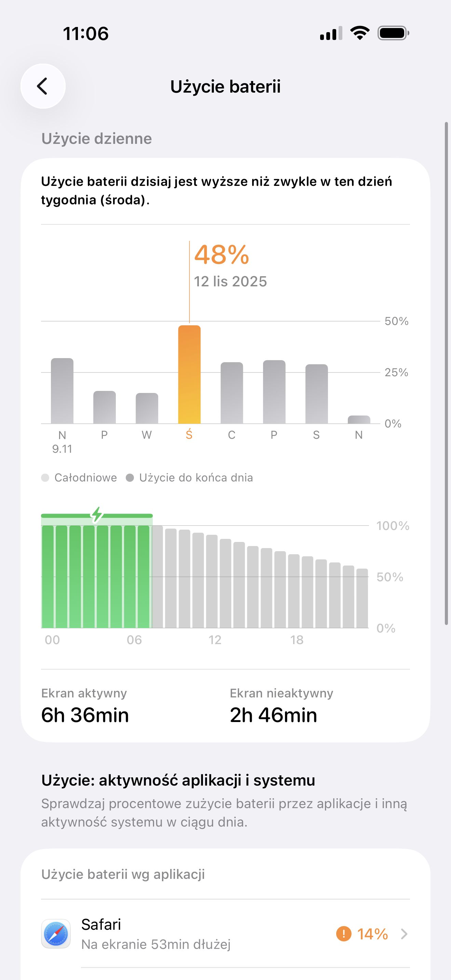This screenshot has width=451, height=980.
Task: Click the vertical scrollbar on the right
Action: point(446,373)
